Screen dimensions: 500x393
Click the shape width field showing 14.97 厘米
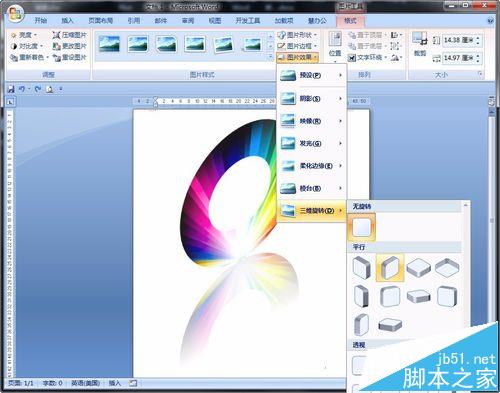(459, 58)
